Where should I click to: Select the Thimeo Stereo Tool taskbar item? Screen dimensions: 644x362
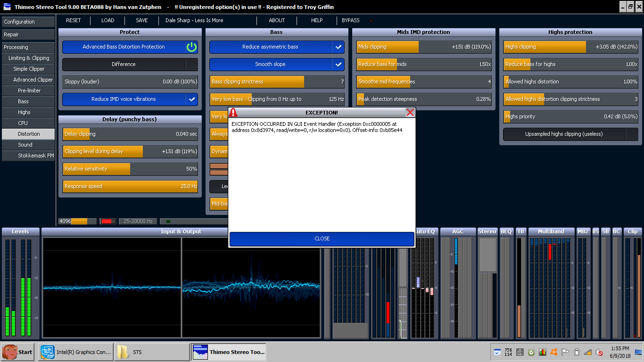pos(229,352)
